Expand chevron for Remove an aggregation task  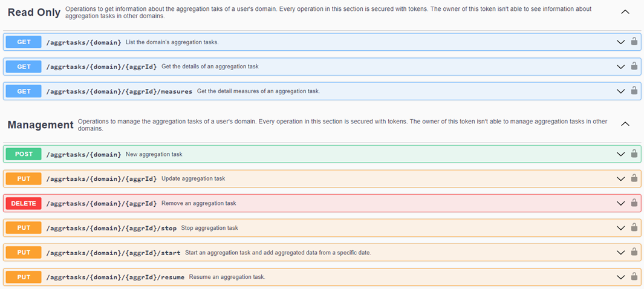point(621,204)
